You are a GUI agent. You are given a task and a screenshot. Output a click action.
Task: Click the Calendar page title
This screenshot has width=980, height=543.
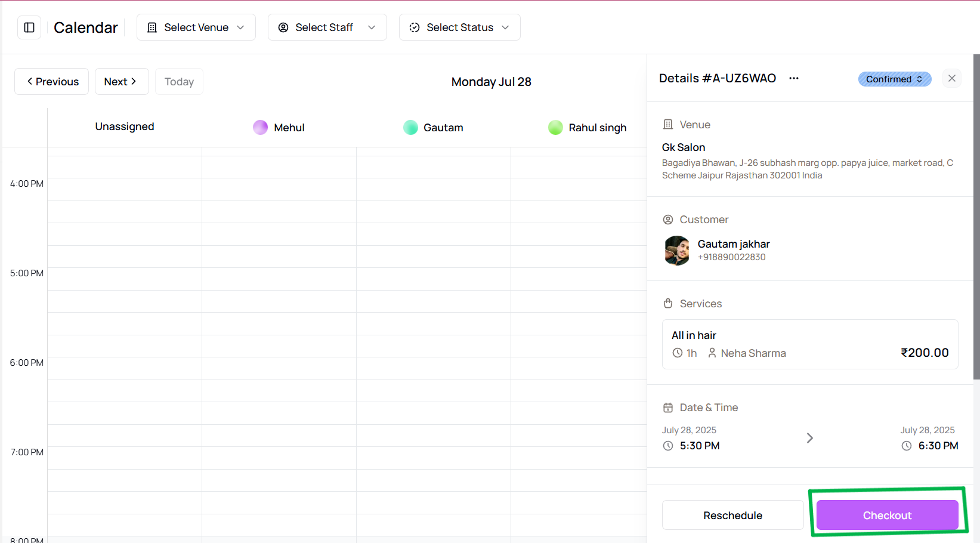point(86,27)
